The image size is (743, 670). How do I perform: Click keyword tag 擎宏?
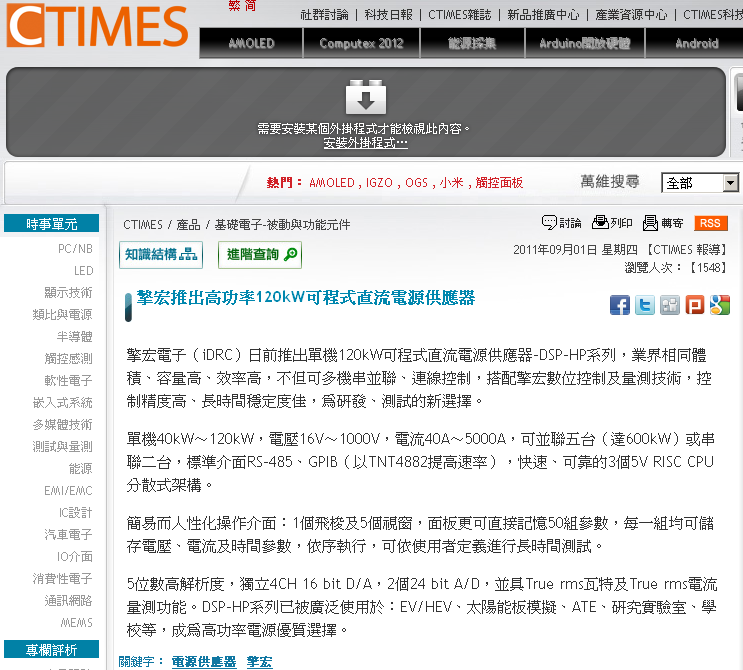pyautogui.click(x=260, y=662)
